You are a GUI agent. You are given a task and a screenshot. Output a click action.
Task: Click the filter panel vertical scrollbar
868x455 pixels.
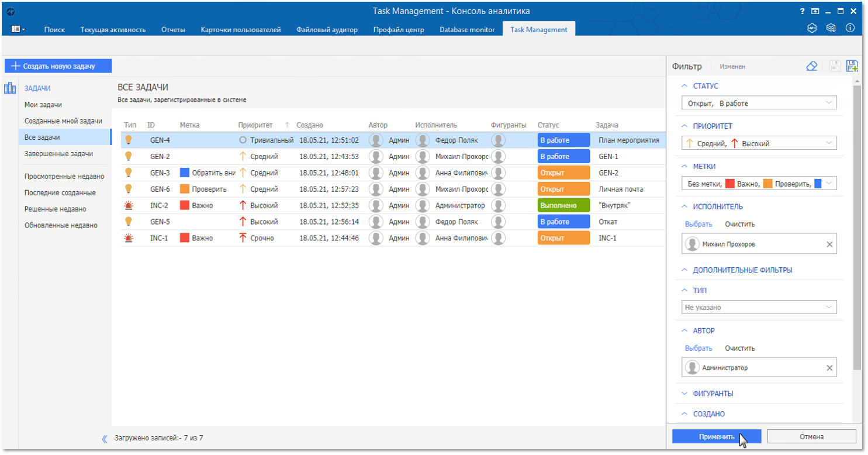click(x=857, y=227)
